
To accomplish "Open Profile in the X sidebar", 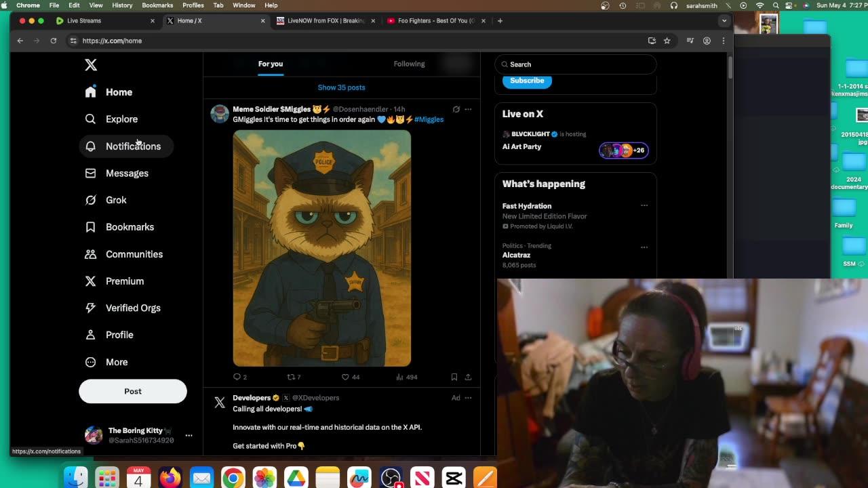I will coord(109,335).
